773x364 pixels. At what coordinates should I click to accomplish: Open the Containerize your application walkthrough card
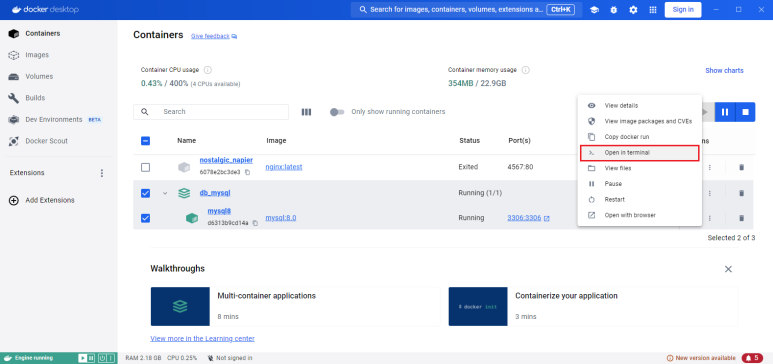coord(593,307)
